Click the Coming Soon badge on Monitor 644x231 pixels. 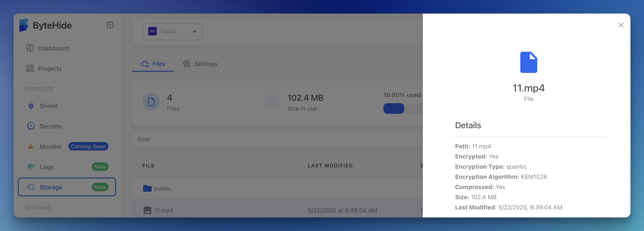88,146
